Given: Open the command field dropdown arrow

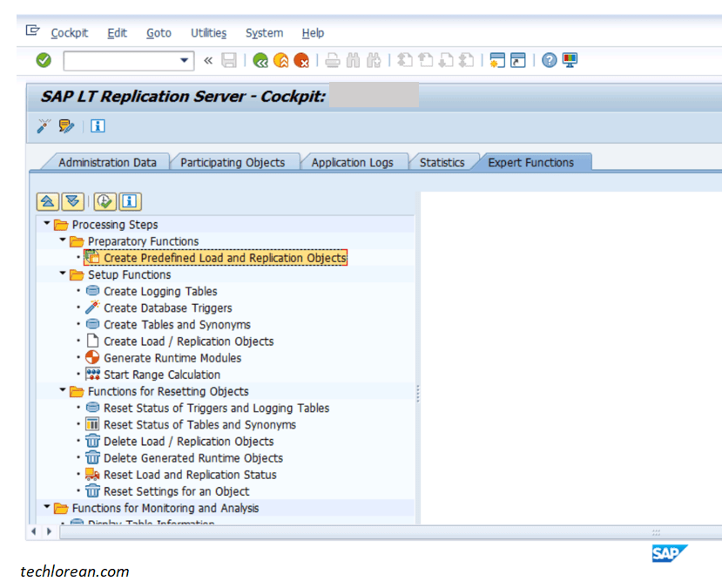Looking at the screenshot, I should (186, 60).
